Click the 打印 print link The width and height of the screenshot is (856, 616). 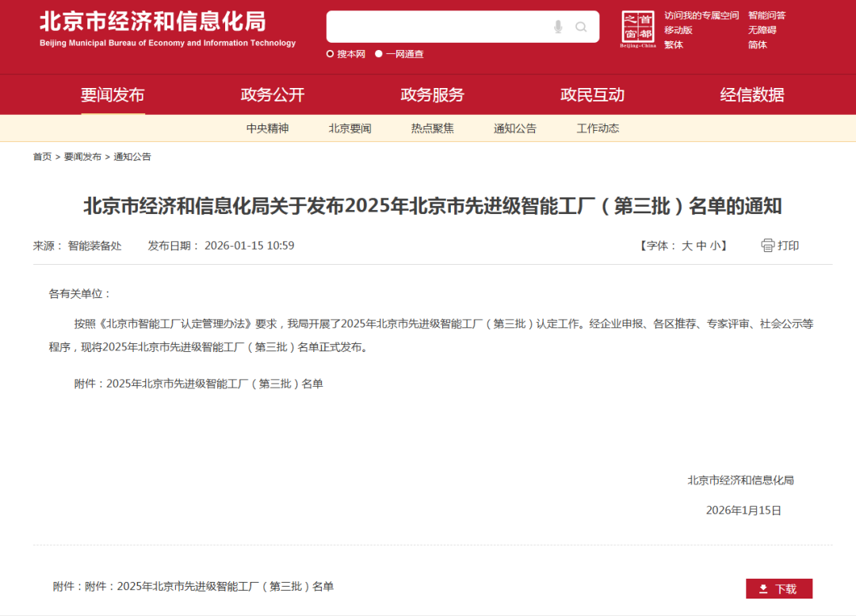click(x=788, y=246)
